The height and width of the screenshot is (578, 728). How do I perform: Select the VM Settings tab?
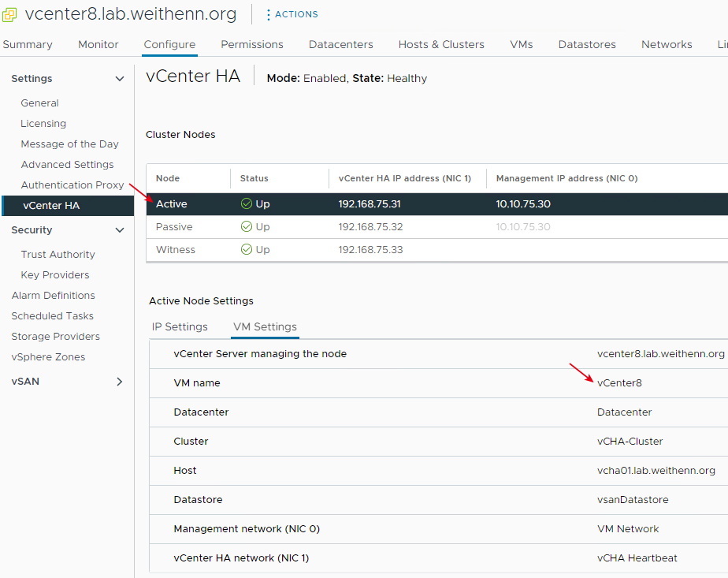tap(265, 326)
